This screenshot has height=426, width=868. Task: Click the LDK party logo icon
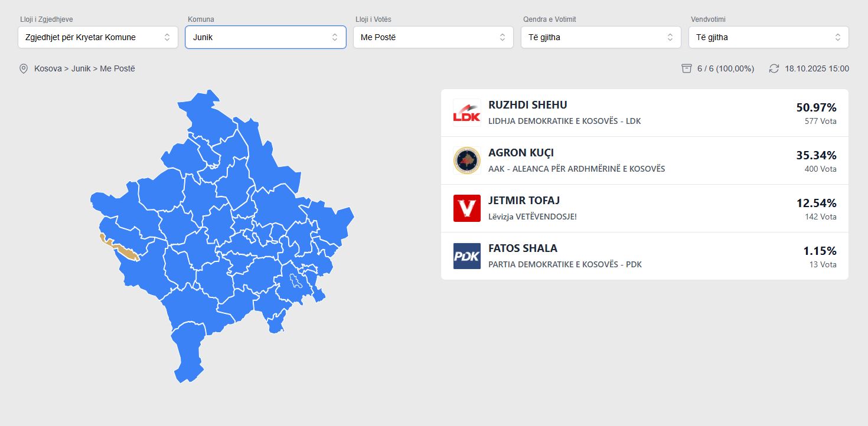(x=466, y=113)
